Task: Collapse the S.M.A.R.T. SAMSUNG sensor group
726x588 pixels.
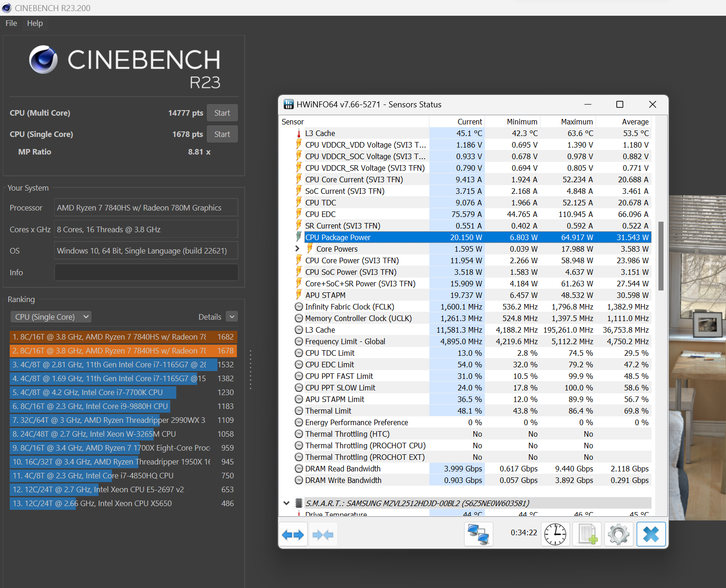Action: pos(286,503)
